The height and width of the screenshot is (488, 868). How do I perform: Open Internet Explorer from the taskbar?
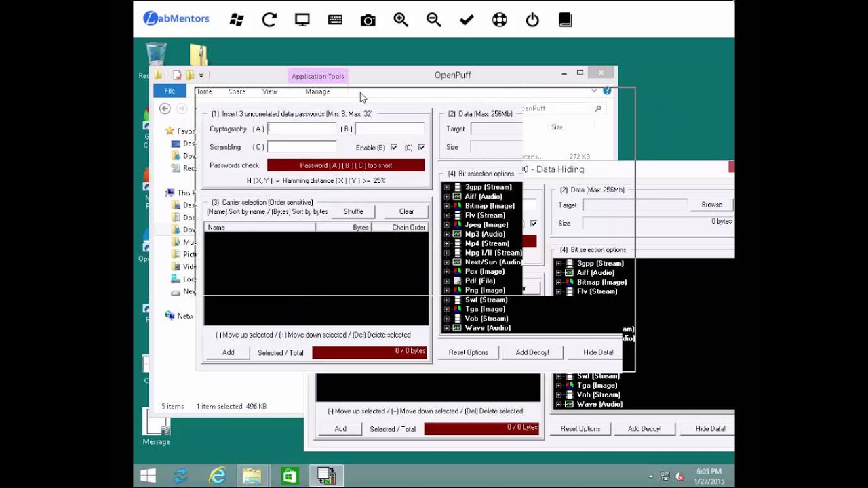click(217, 476)
